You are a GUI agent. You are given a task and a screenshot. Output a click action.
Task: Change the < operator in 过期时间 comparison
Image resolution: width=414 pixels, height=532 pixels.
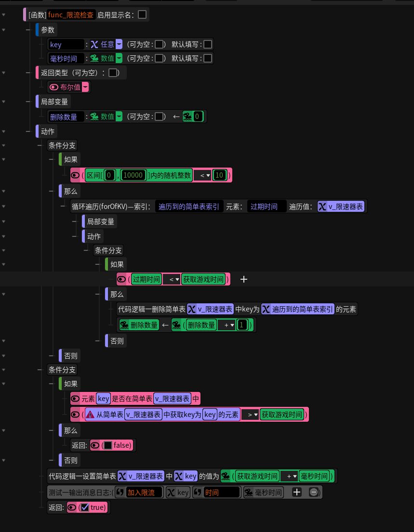(172, 280)
